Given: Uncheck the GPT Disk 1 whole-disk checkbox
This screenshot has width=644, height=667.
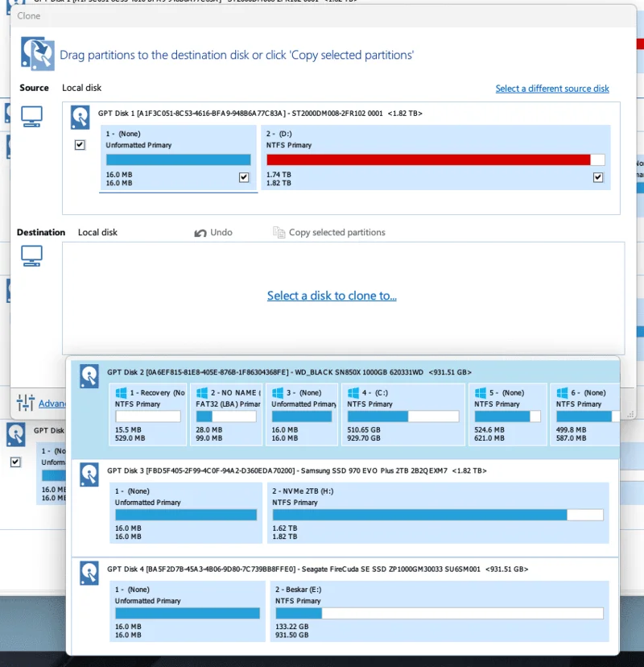Looking at the screenshot, I should point(80,145).
